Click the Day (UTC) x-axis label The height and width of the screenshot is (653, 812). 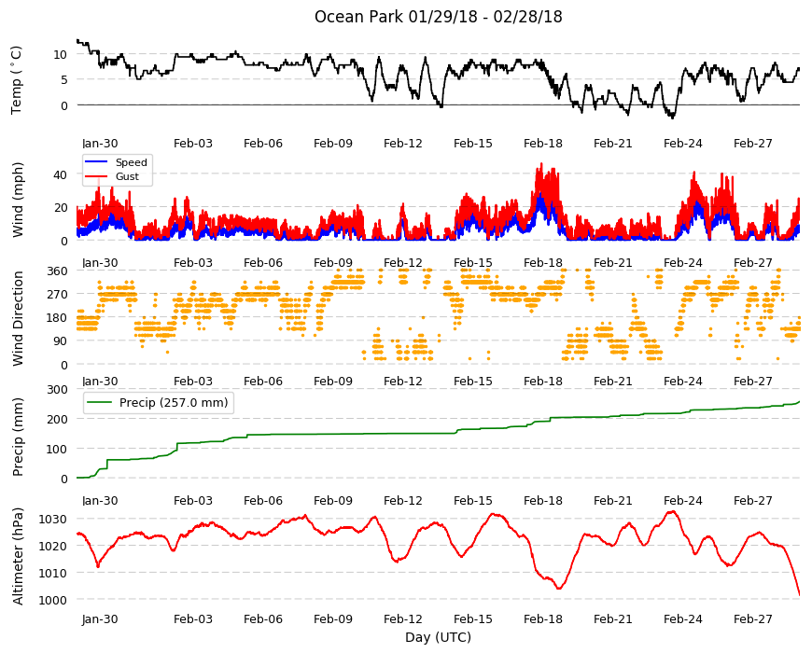pos(438,637)
